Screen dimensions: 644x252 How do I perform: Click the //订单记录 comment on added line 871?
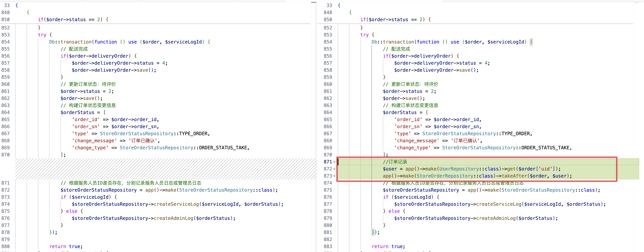395,162
